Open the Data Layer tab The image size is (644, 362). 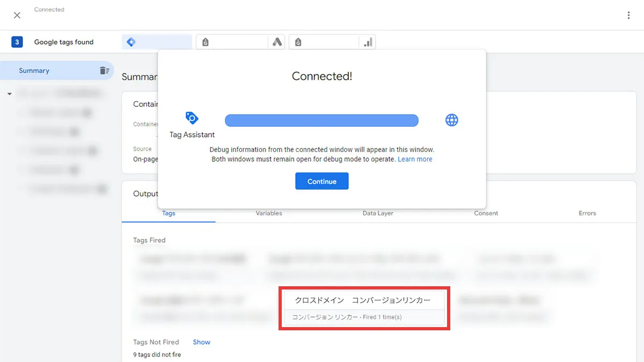(378, 213)
